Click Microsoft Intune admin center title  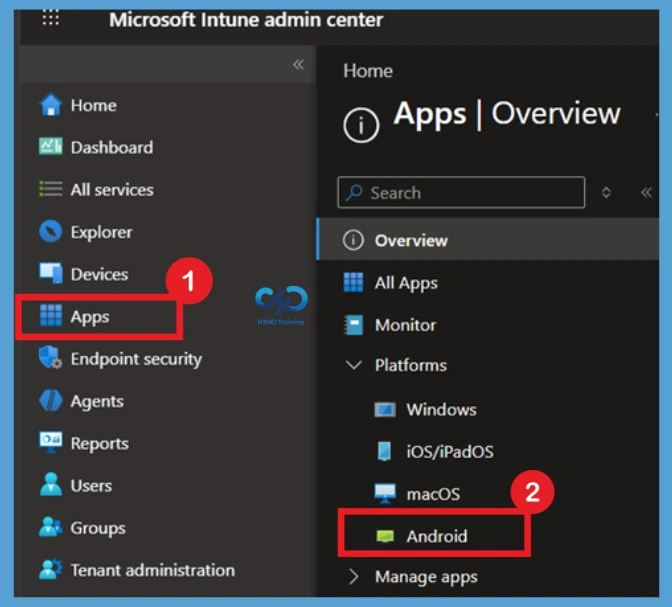tap(246, 20)
